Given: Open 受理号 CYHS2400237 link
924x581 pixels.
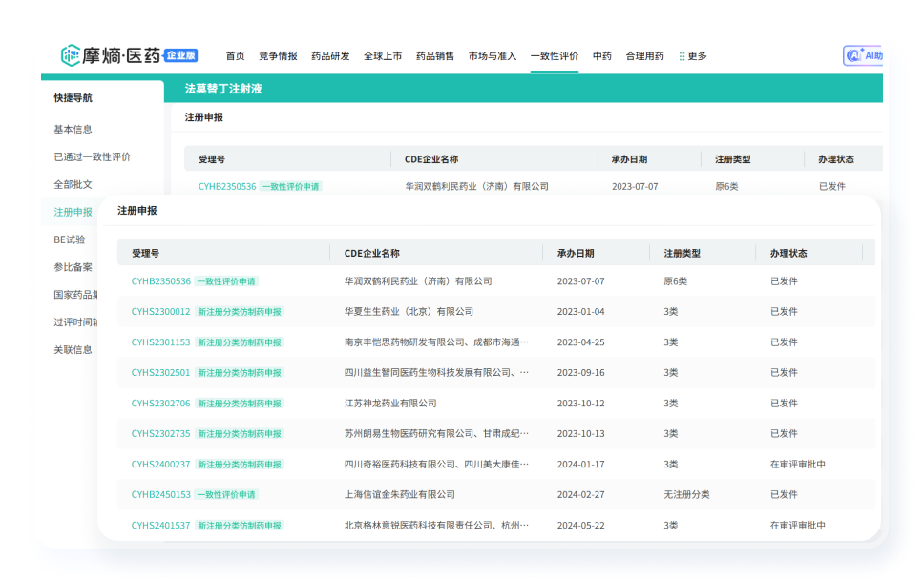Looking at the screenshot, I should point(161,465).
